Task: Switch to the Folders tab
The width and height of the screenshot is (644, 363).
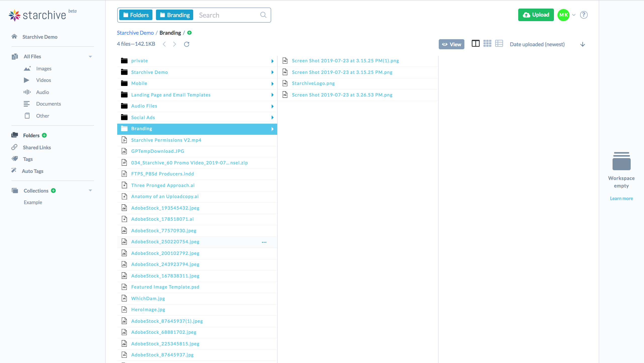Action: (135, 15)
